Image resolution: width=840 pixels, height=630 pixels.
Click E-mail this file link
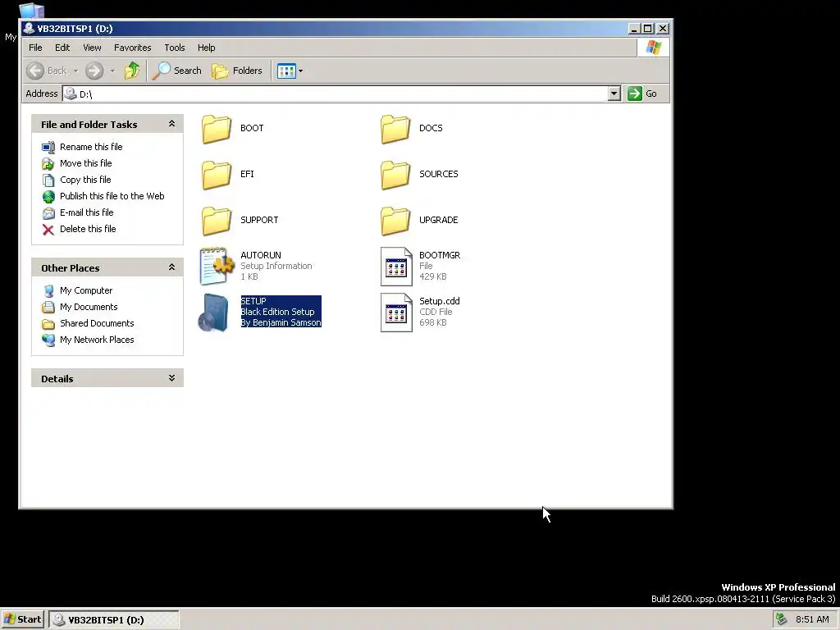(x=86, y=212)
